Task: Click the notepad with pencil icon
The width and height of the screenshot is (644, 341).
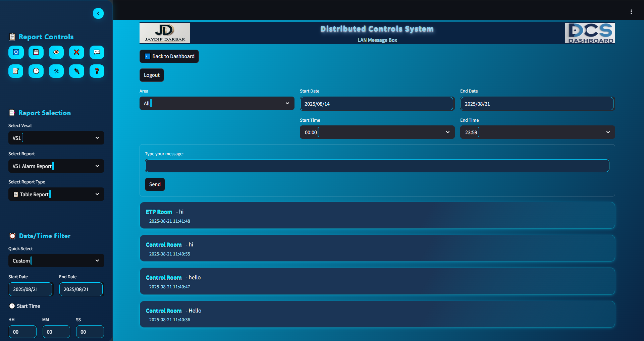Action: click(16, 71)
